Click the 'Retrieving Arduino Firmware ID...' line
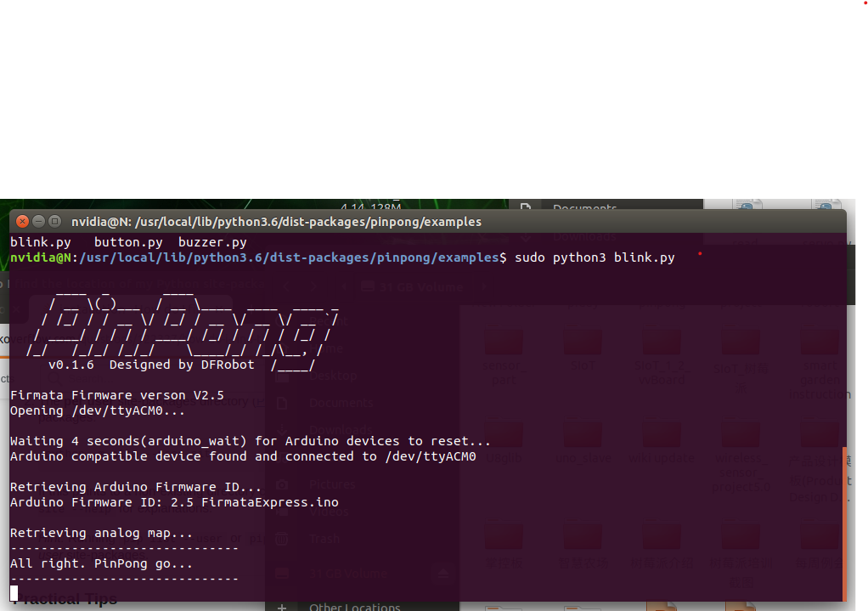 click(x=136, y=487)
